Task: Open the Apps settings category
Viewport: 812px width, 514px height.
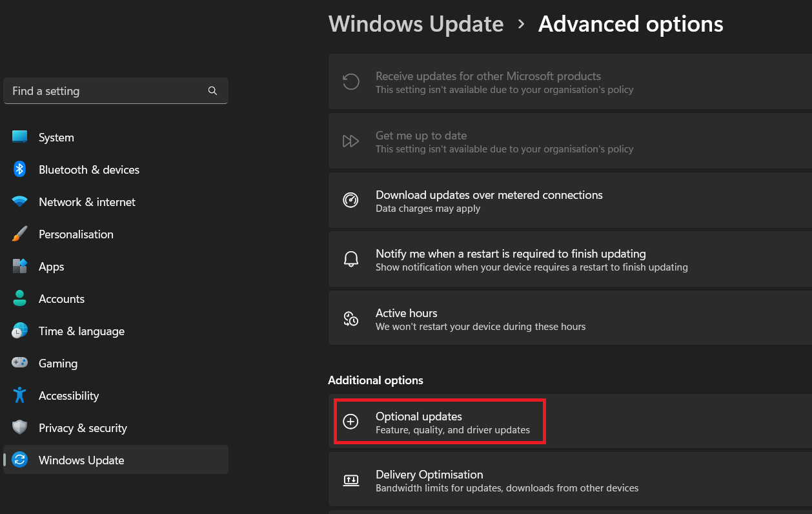Action: pyautogui.click(x=51, y=267)
